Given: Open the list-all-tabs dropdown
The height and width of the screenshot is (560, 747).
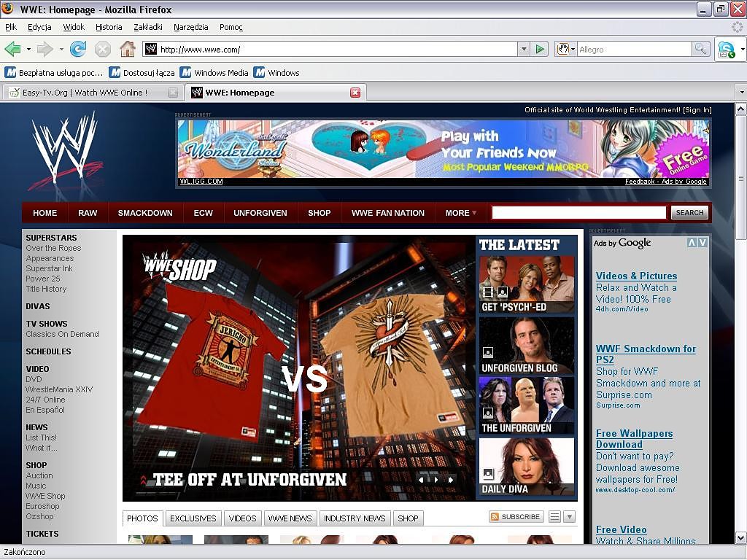Looking at the screenshot, I should coord(741,93).
